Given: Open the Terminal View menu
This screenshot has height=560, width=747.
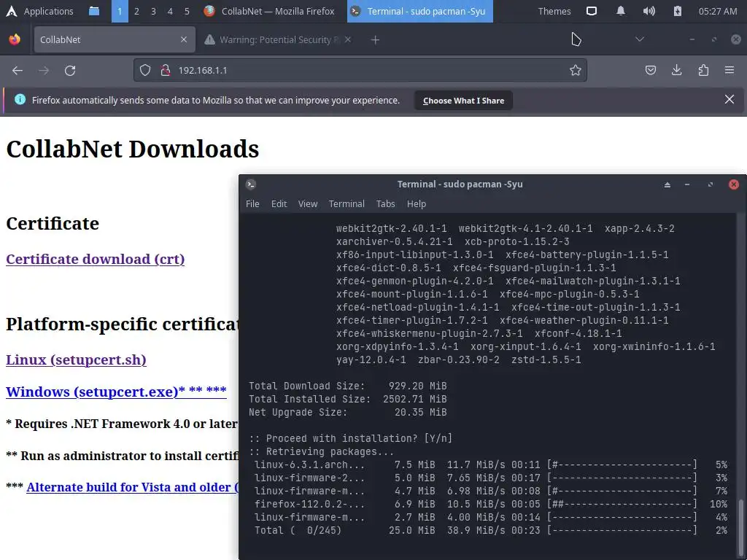Looking at the screenshot, I should point(308,204).
